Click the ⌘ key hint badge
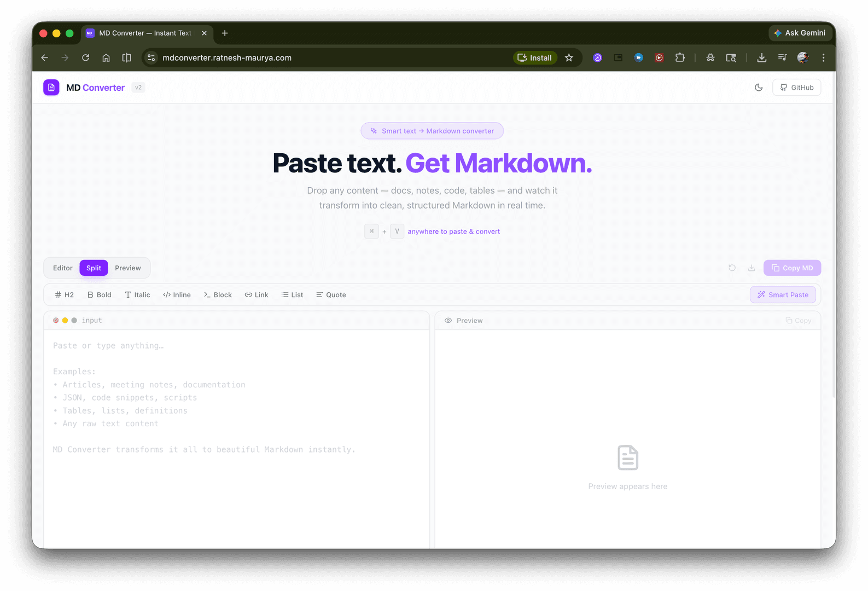868x591 pixels. click(x=371, y=231)
